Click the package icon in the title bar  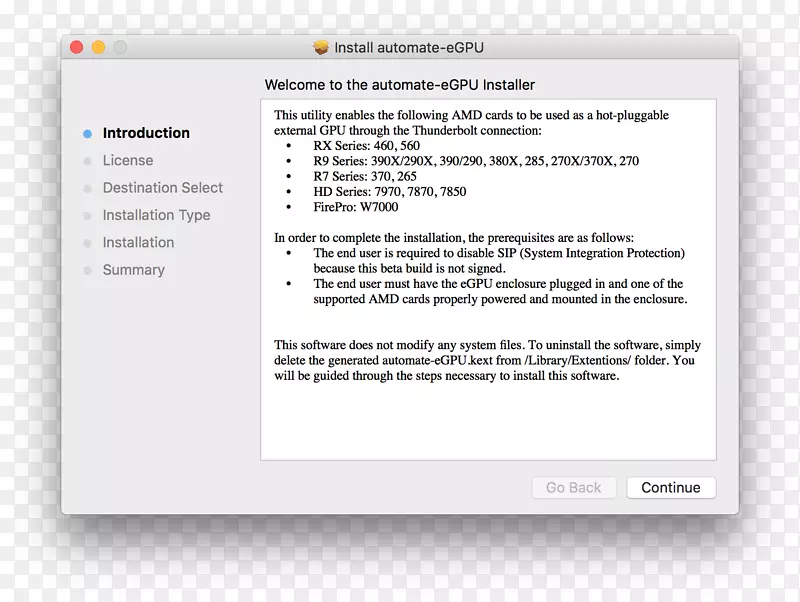click(321, 47)
